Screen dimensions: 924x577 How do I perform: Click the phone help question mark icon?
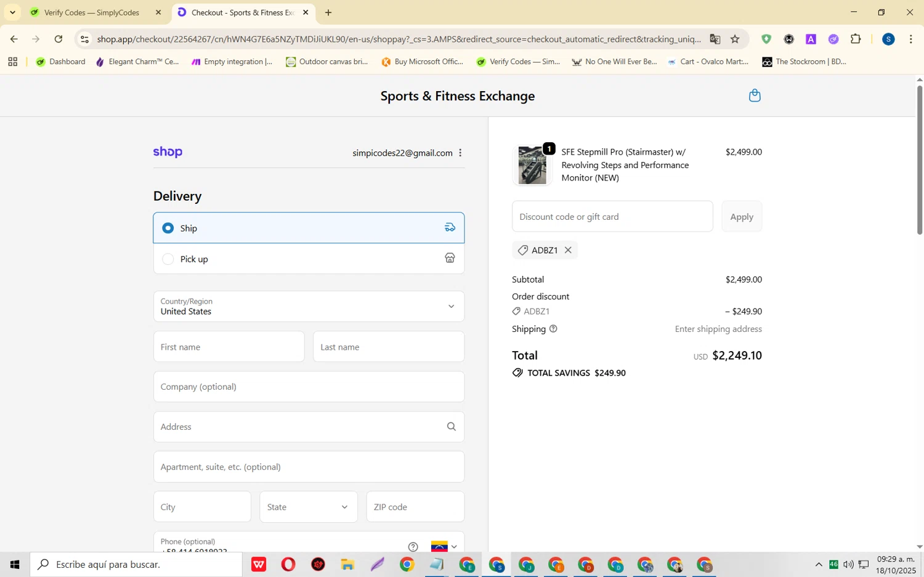pyautogui.click(x=413, y=547)
